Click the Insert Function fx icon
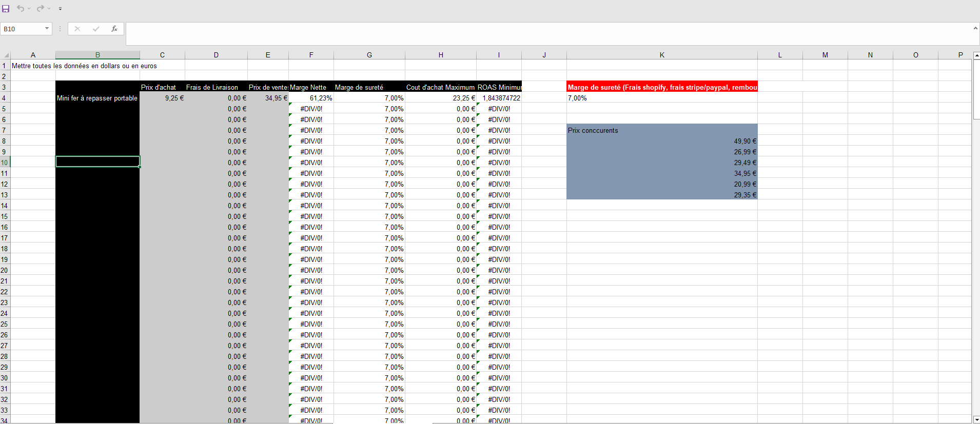This screenshot has width=980, height=424. click(114, 29)
